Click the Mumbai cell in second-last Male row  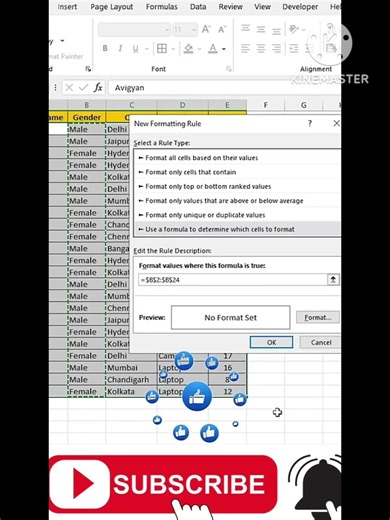[x=131, y=368]
